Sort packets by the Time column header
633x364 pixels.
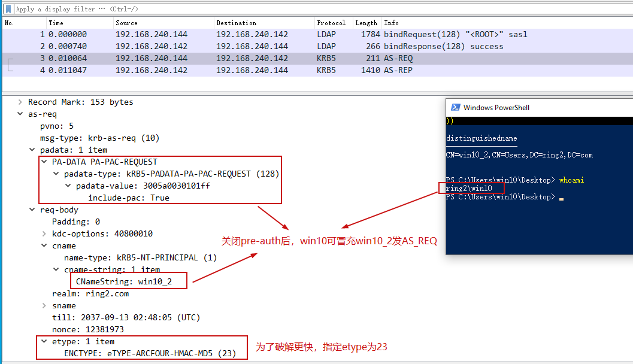click(56, 23)
